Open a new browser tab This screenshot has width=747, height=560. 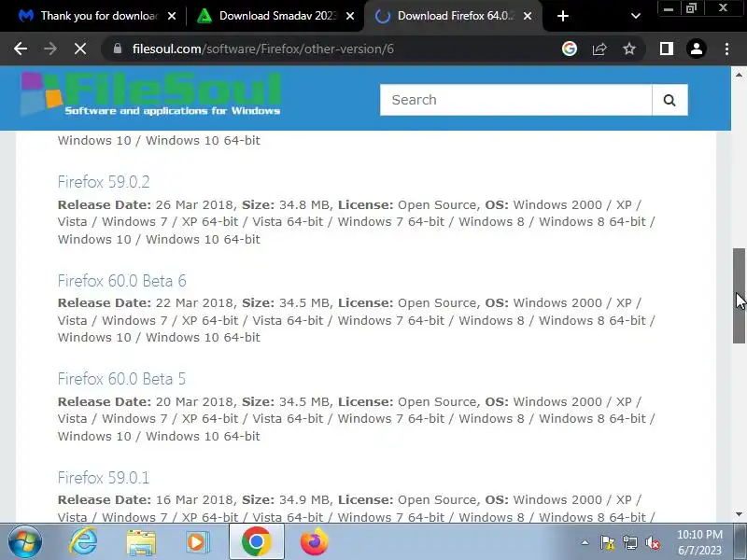563,16
